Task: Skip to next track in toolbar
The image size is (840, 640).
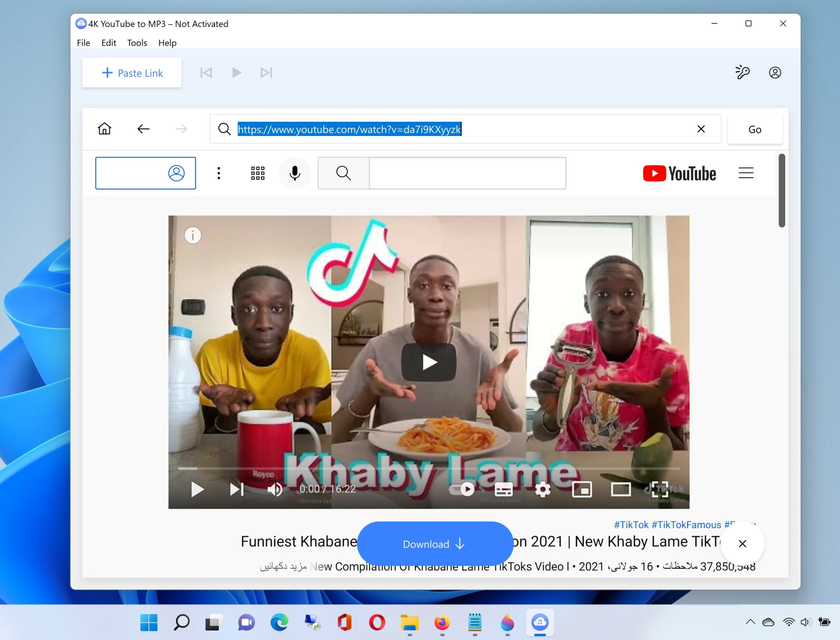Action: 266,72
